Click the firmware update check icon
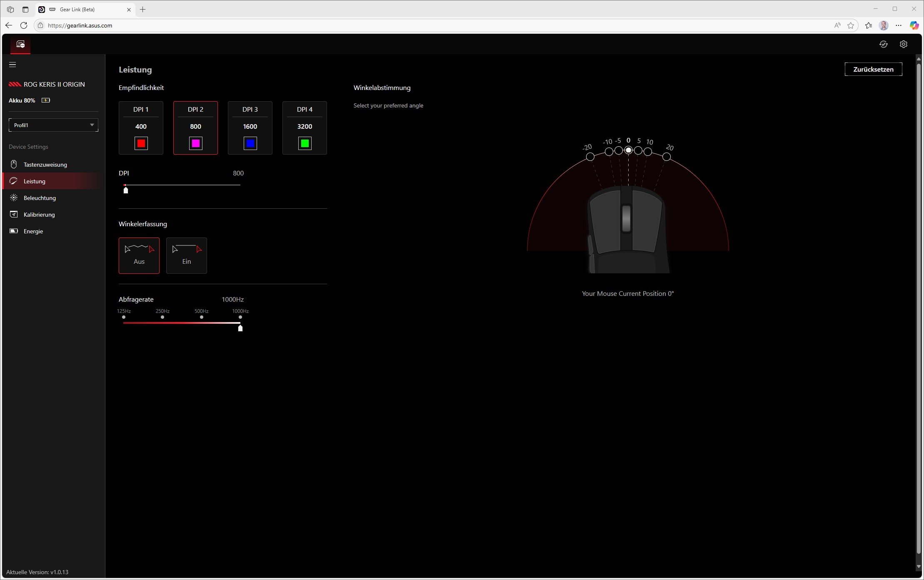The image size is (924, 580). coord(883,44)
